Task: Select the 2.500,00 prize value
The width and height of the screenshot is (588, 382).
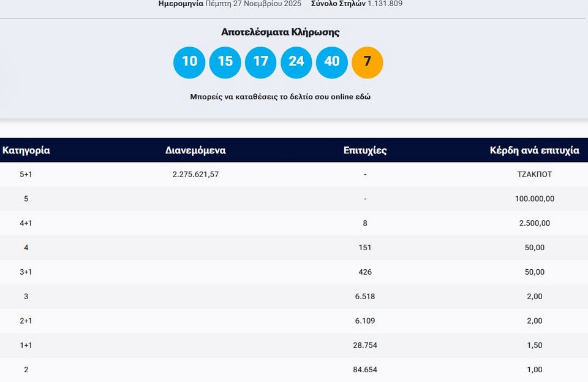Action: (534, 223)
